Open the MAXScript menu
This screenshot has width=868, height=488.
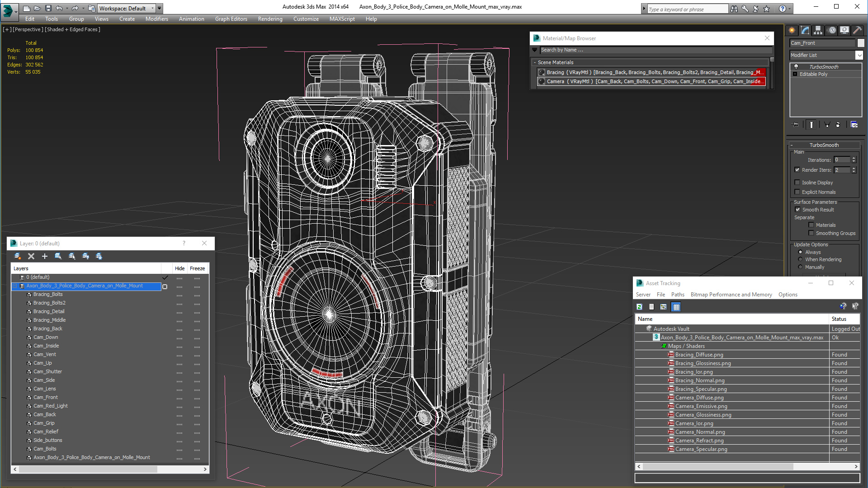point(342,19)
